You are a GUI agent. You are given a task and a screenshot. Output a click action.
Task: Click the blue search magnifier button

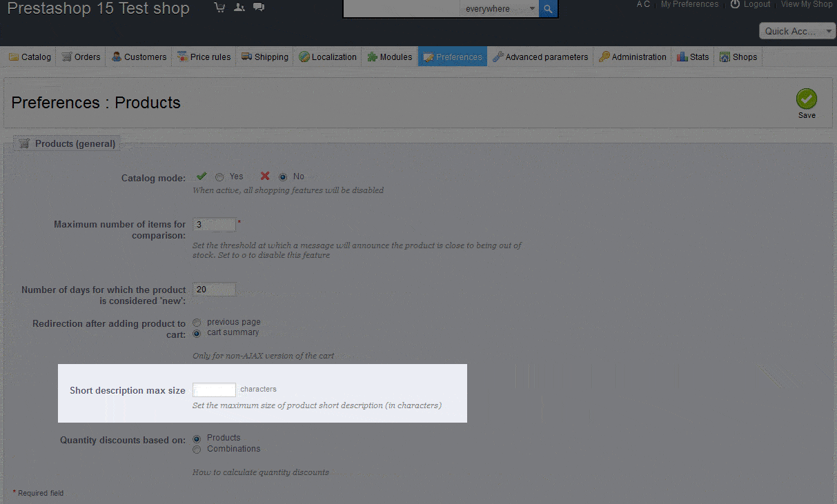(x=548, y=9)
